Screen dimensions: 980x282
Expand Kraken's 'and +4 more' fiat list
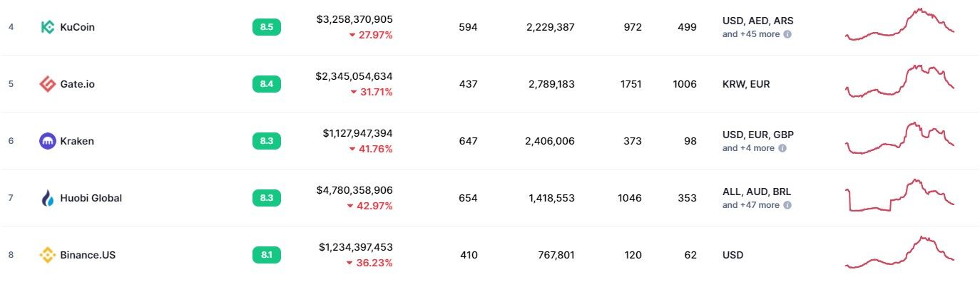(748, 148)
